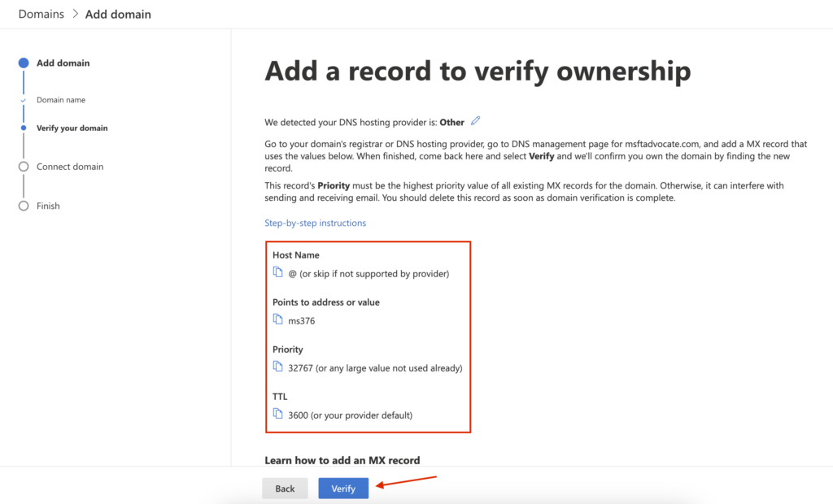Click the Verify button
Viewport: 833px width, 504px height.
pyautogui.click(x=343, y=489)
